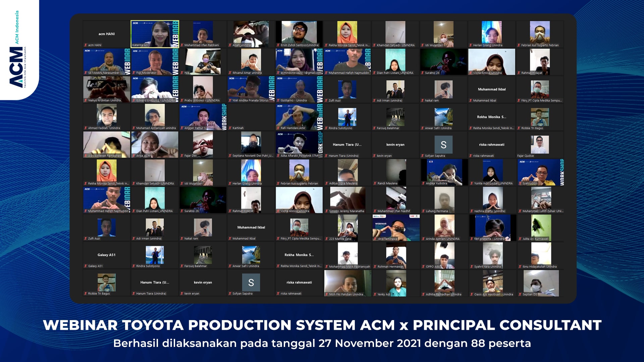Open Ervin Zuhdi Santoso video tile

click(299, 33)
